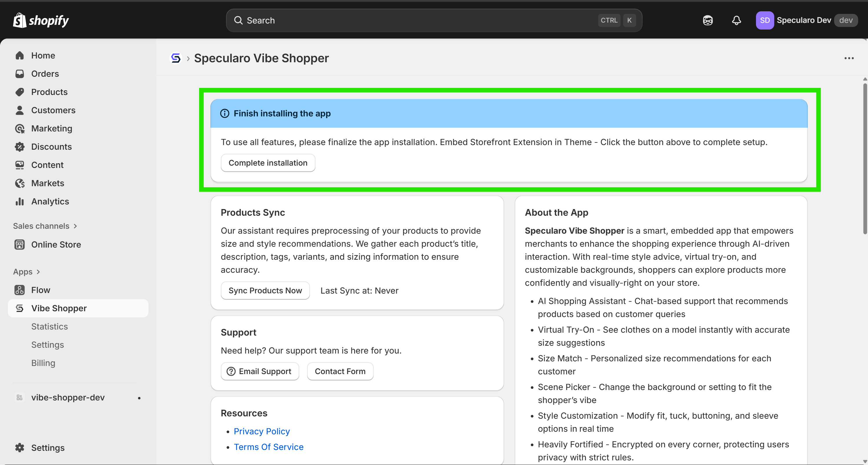
Task: Click Sync Products Now
Action: (x=265, y=290)
